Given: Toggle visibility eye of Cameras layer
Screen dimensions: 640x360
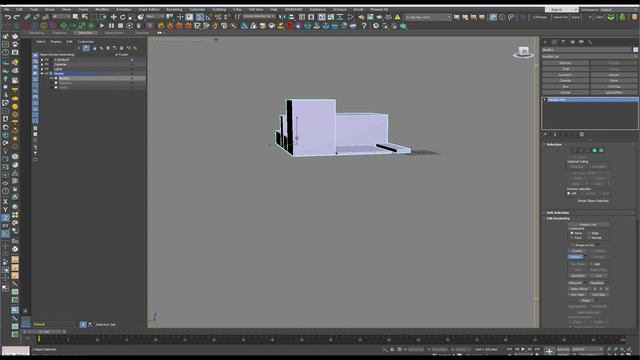Looking at the screenshot, I should pos(47,64).
